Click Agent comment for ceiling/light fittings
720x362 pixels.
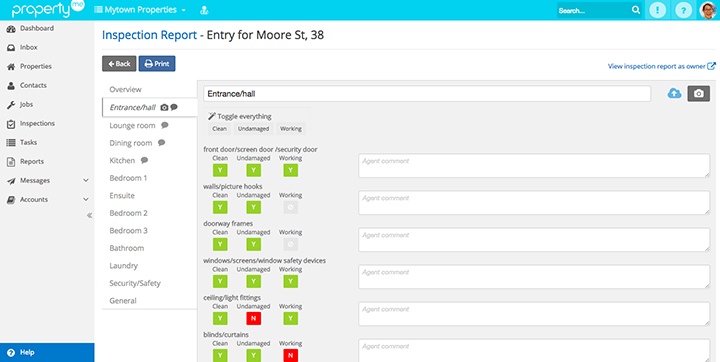(x=534, y=314)
